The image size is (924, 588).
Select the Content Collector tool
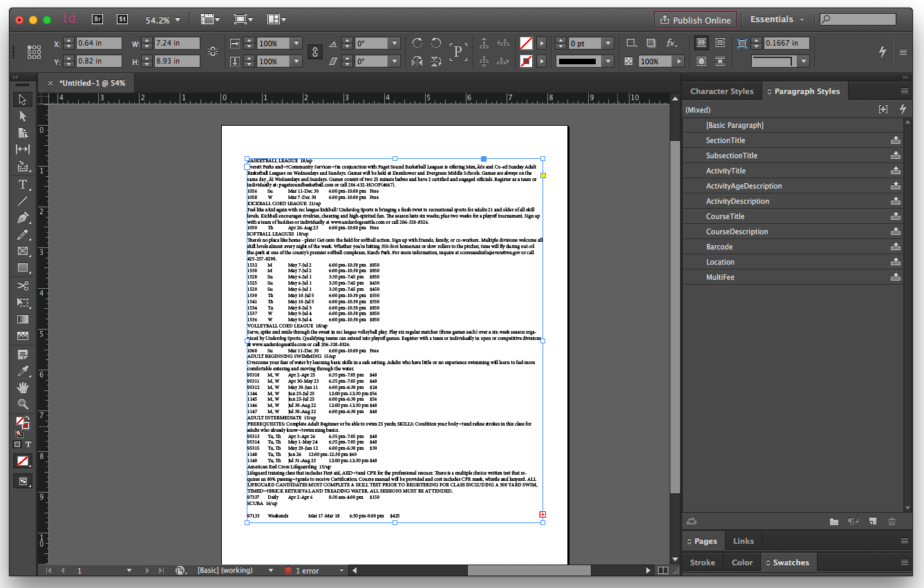pyautogui.click(x=23, y=167)
